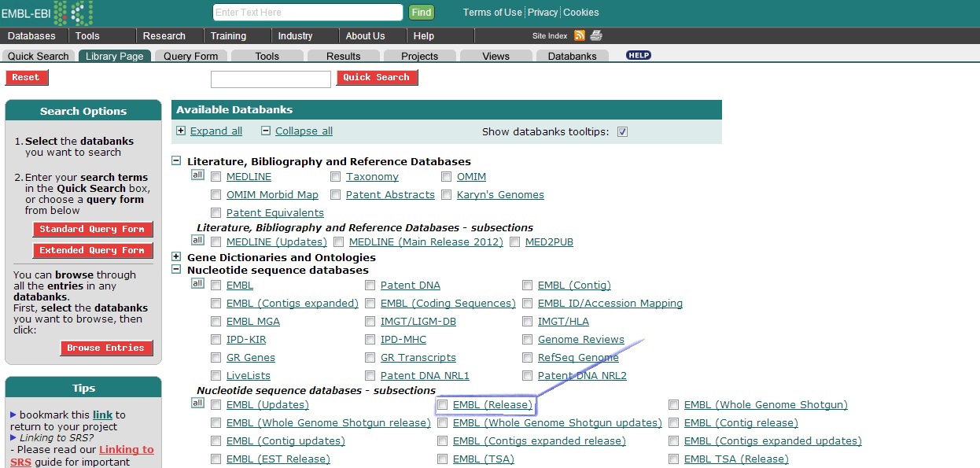
Task: Switch to the Query Form tab
Action: point(191,56)
